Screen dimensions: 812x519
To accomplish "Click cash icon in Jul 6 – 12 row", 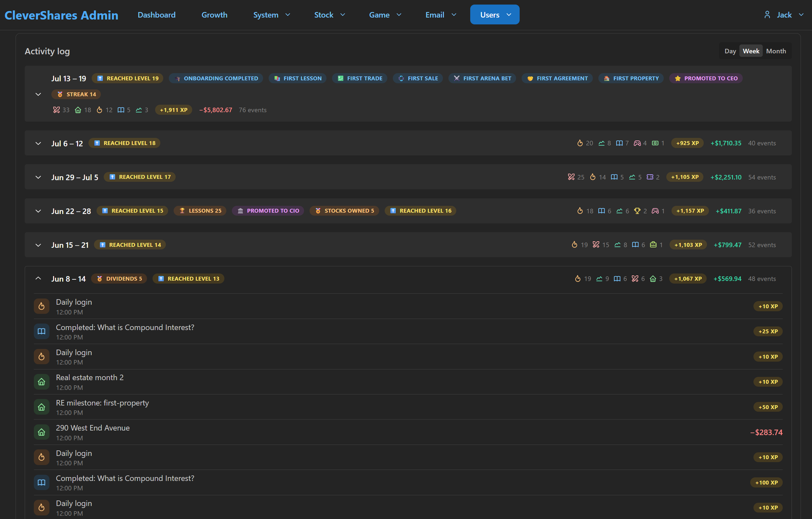I will tap(655, 143).
